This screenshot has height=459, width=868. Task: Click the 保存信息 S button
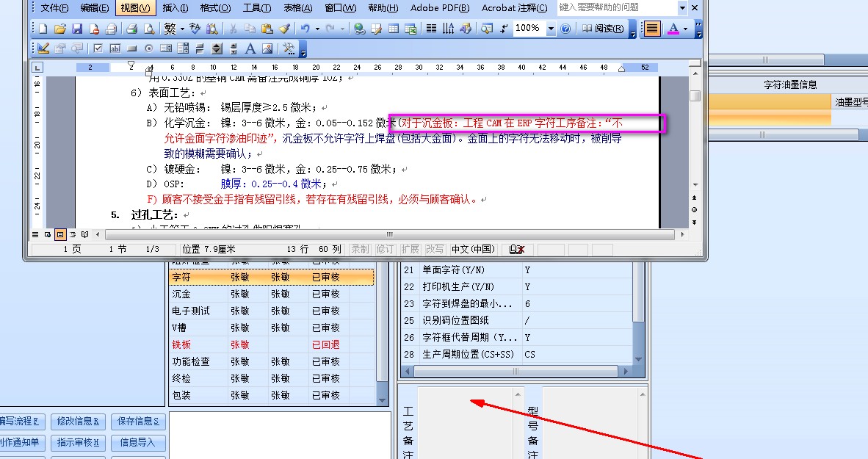pos(138,422)
